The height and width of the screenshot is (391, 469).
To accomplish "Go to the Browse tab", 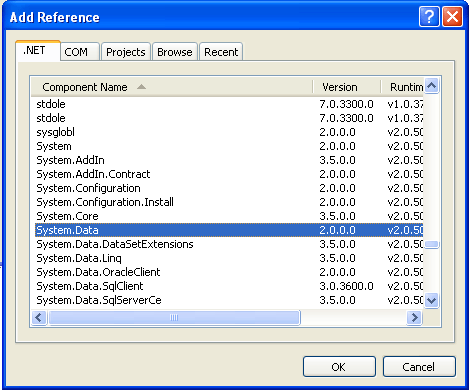I will click(175, 52).
